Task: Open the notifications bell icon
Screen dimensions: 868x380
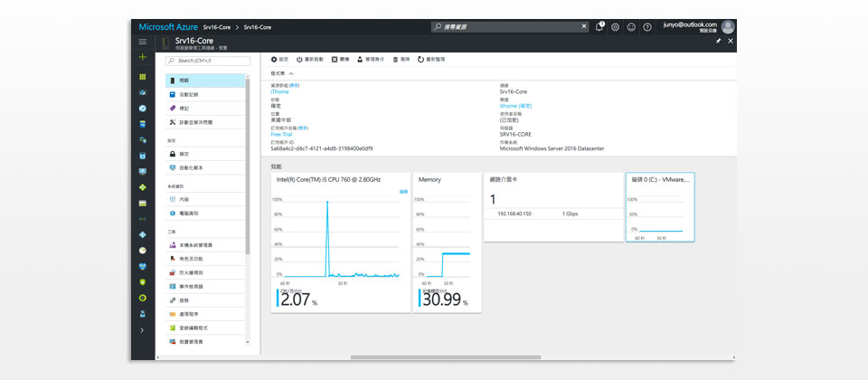Action: click(599, 26)
